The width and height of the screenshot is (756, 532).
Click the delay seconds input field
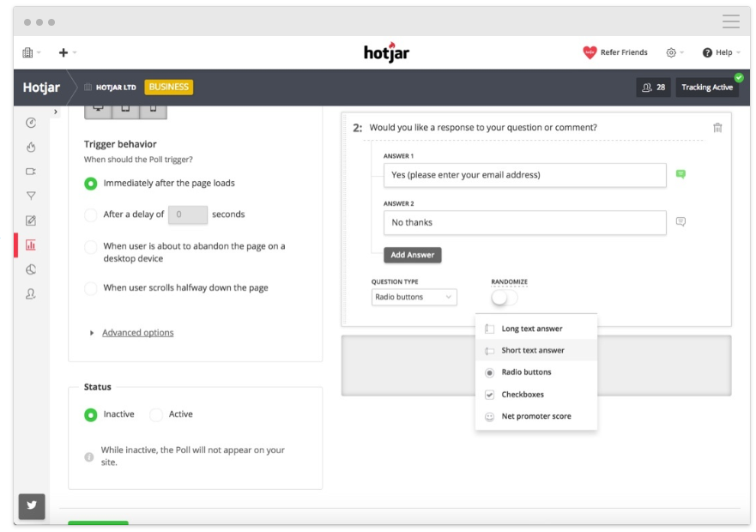[188, 215]
